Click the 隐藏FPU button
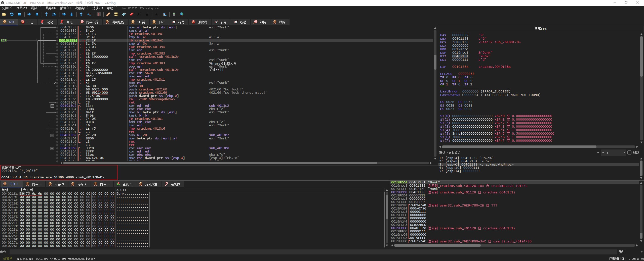 [541, 29]
